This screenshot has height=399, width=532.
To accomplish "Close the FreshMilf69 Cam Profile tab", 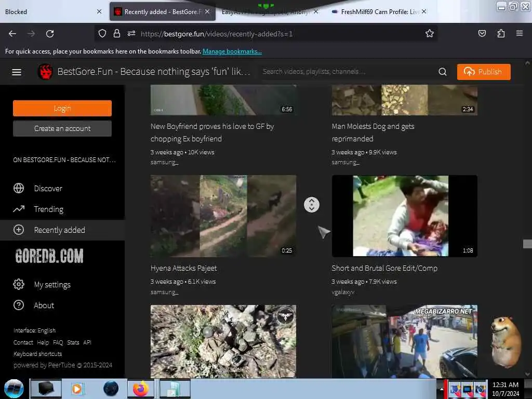I will [424, 11].
